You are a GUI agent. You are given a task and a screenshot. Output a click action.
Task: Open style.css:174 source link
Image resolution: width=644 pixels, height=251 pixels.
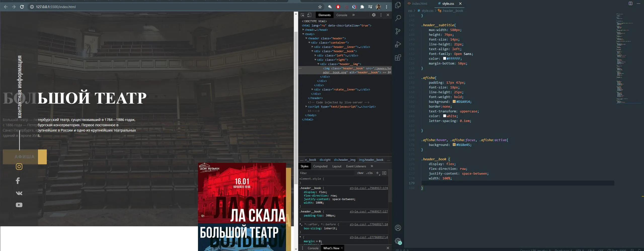369,188
